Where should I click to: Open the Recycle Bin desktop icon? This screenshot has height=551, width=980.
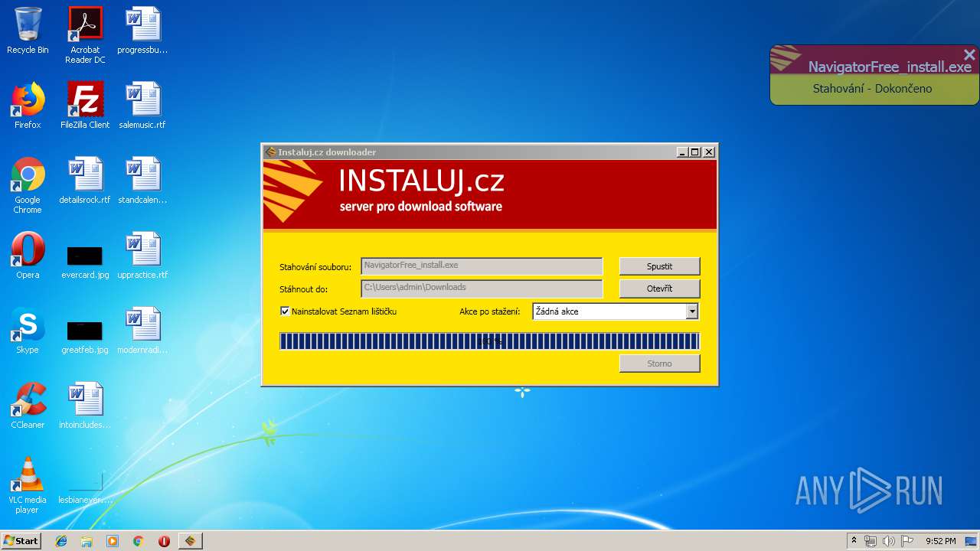click(x=28, y=31)
